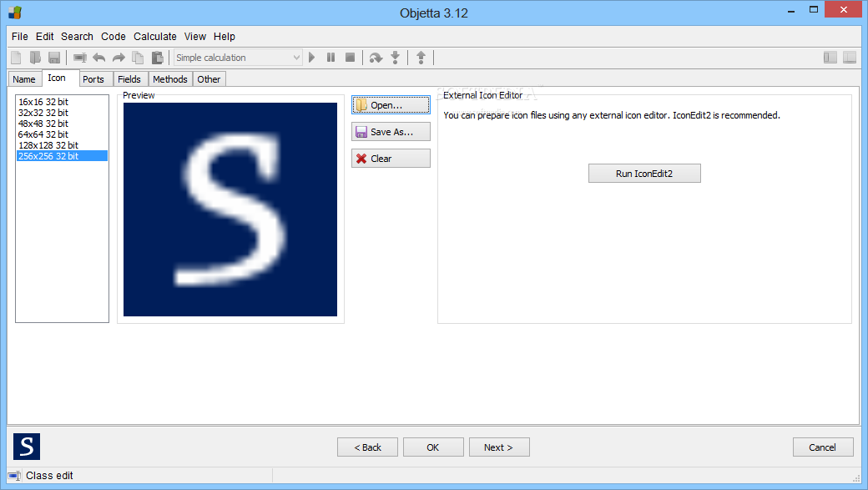Click the Step into down arrow icon
Image resolution: width=868 pixels, height=490 pixels.
tap(396, 58)
